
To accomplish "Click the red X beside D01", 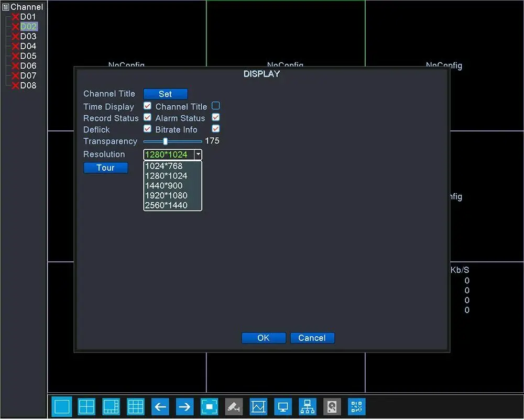I will [15, 17].
